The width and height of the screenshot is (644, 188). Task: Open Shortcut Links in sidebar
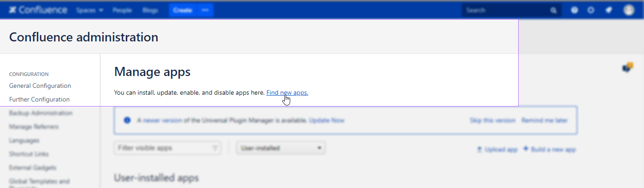click(x=29, y=154)
